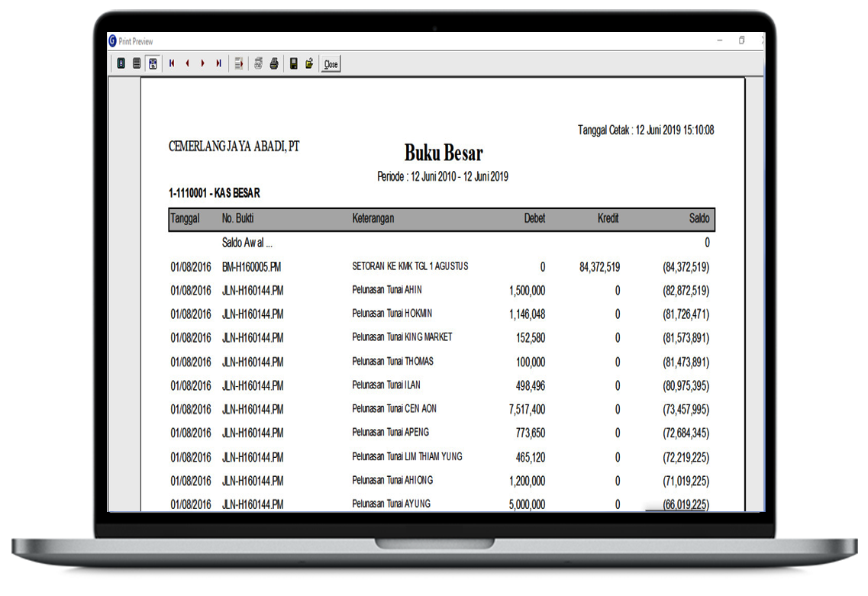The image size is (868, 596).
Task: Select the BM-H160005.PM ledger entry
Action: click(x=252, y=267)
